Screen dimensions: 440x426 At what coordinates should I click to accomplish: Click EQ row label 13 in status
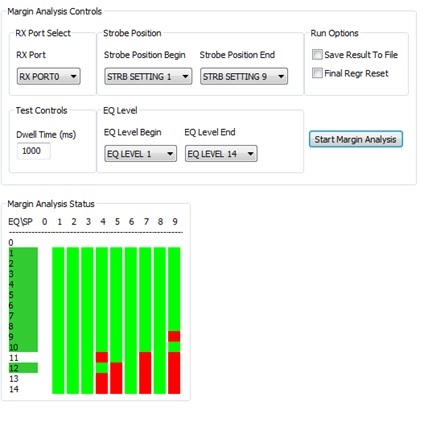(14, 379)
